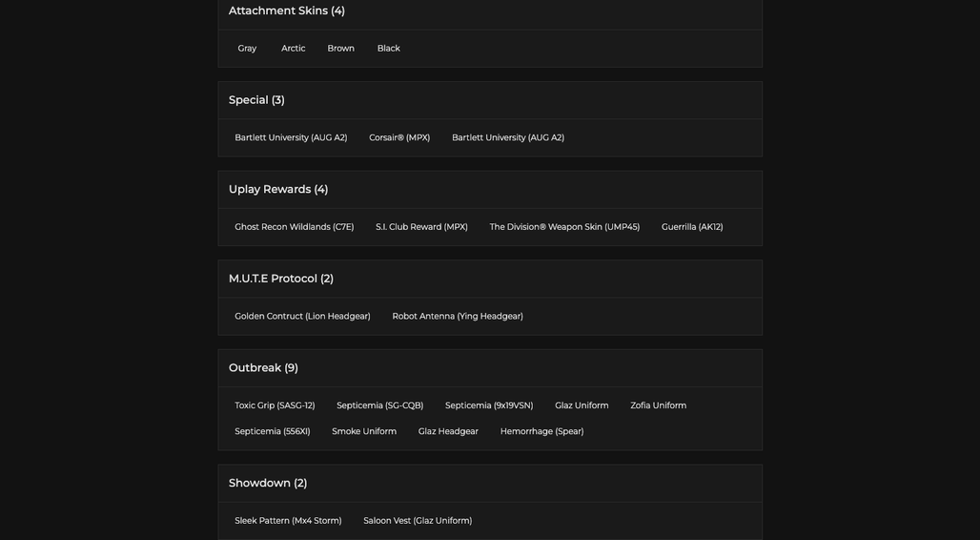Select the Black attachment skin
Image resolution: width=980 pixels, height=540 pixels.
coord(388,49)
